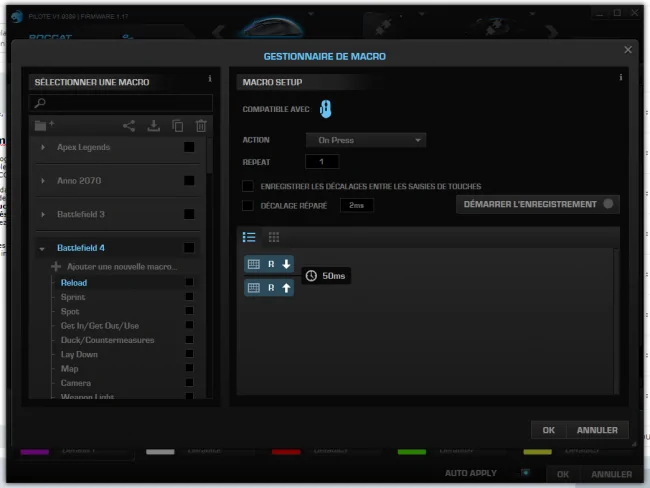The image size is (650, 488).
Task: Collapse the Battlefield 4 folder arrow
Action: 42,249
